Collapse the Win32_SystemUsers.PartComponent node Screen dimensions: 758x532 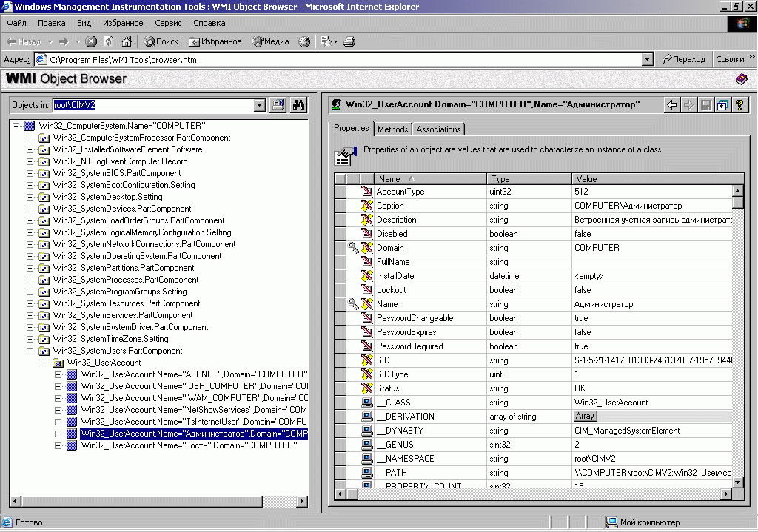(x=30, y=351)
